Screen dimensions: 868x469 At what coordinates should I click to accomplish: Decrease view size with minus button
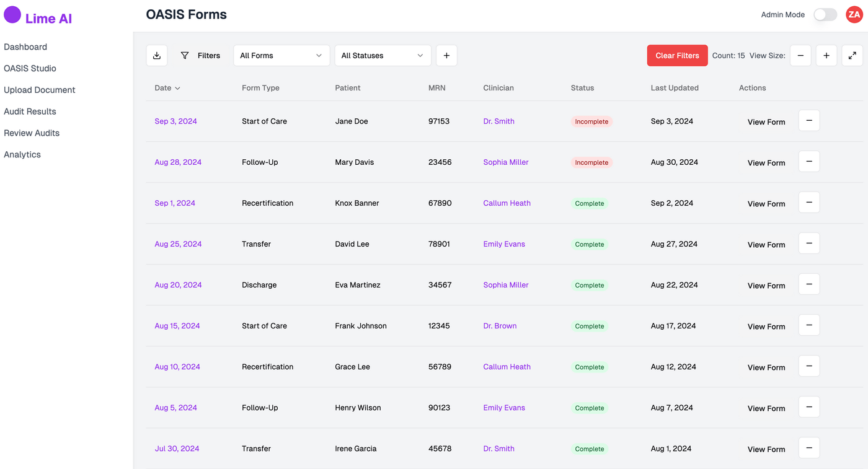(x=800, y=56)
